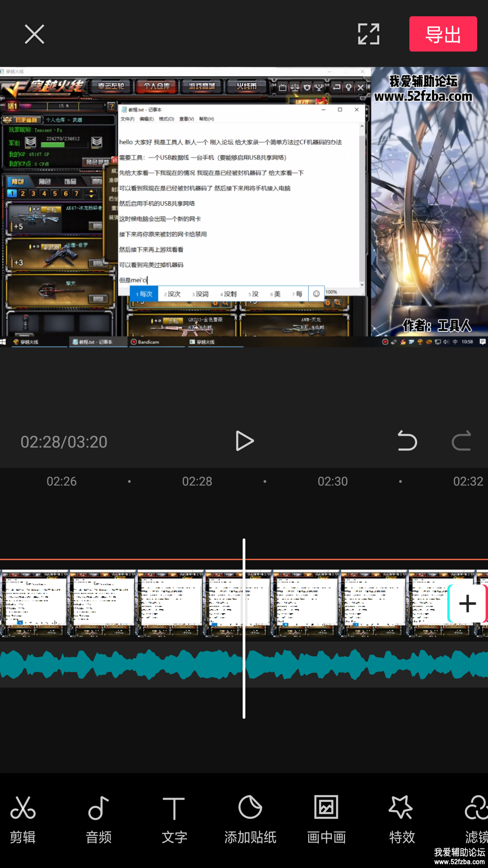Play the video preview
The height and width of the screenshot is (868, 488).
tap(244, 441)
